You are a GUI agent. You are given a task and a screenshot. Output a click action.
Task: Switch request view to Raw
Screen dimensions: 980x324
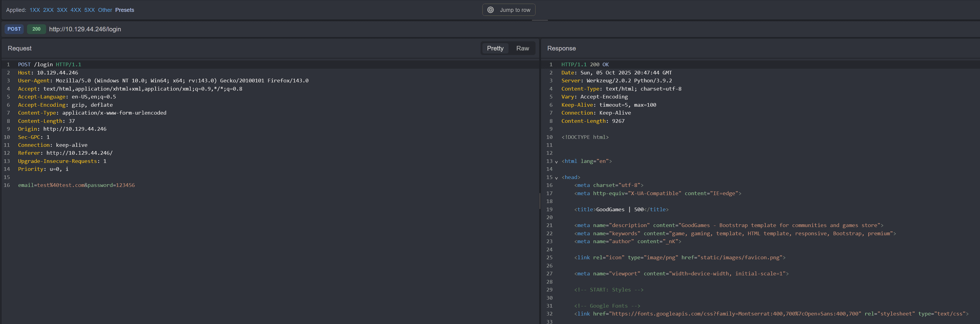tap(522, 48)
